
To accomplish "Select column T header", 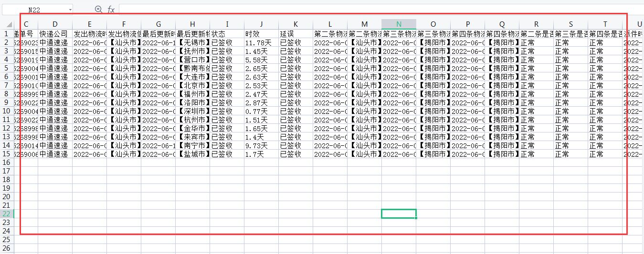I will coord(605,24).
